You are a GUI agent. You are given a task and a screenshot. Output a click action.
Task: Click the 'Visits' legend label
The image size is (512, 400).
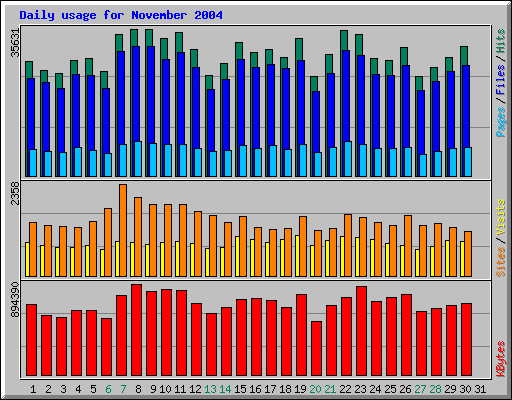pos(501,217)
